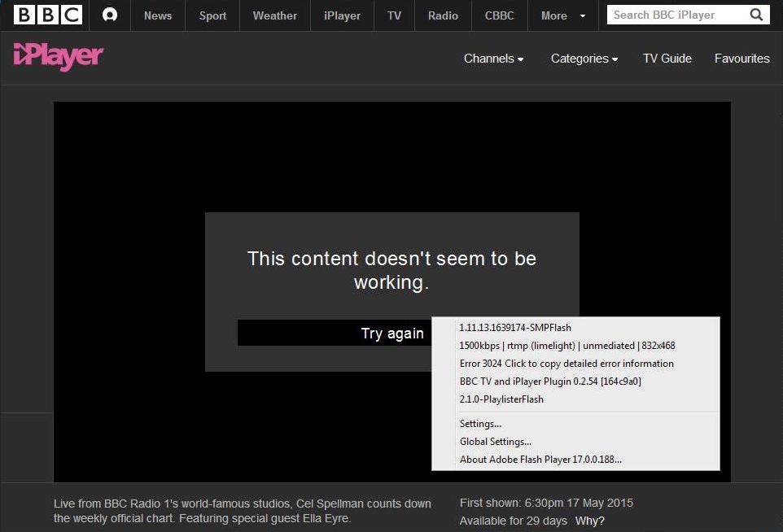This screenshot has width=783, height=532.
Task: Click the BBC logo
Action: pyautogui.click(x=48, y=15)
